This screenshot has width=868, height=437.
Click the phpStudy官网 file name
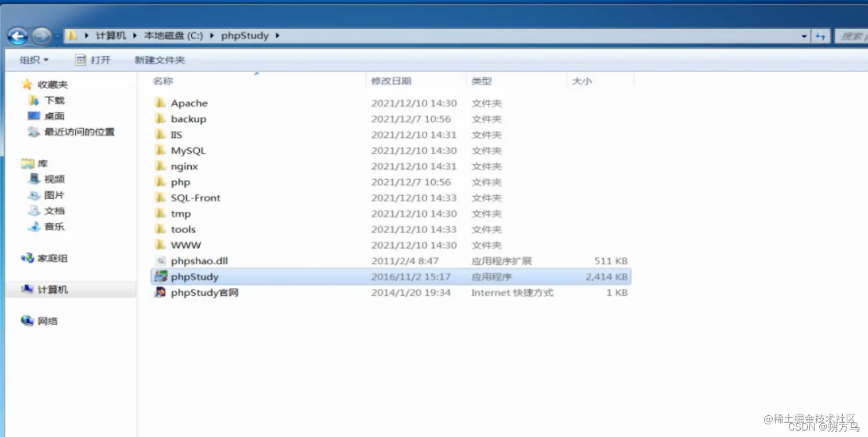[204, 292]
